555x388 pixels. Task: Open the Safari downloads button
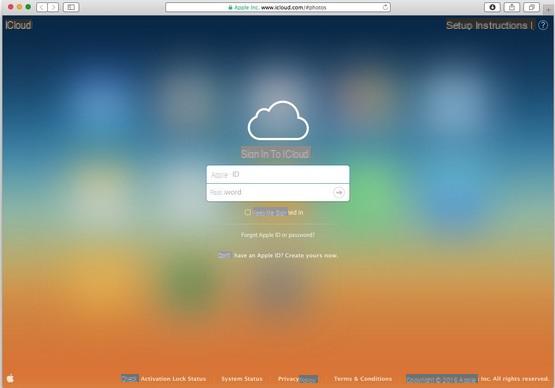(x=492, y=7)
